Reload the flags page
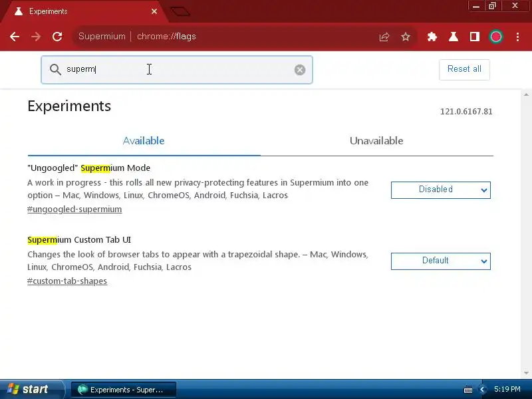 click(x=57, y=37)
